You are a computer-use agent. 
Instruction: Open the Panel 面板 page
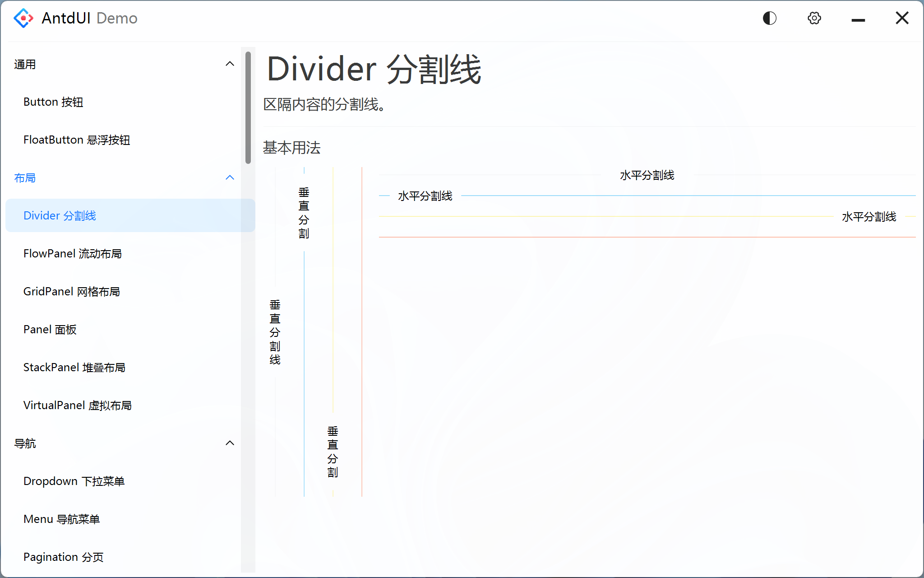50,329
